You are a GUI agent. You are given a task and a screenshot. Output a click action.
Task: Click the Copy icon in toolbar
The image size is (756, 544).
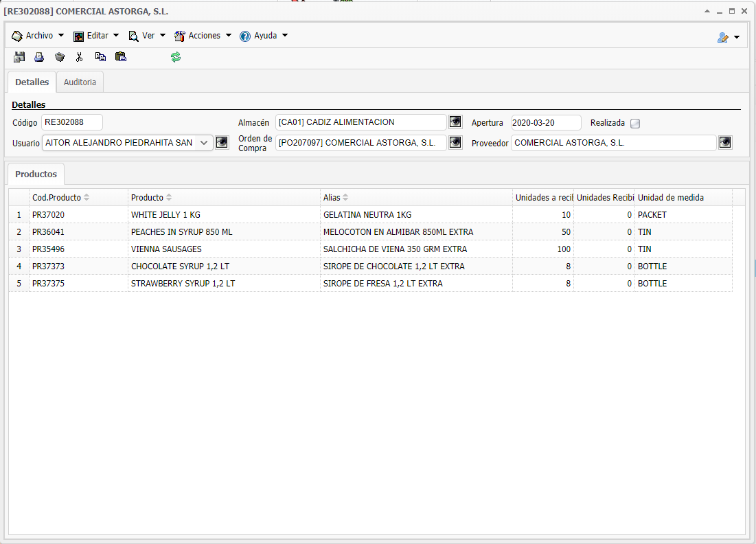click(100, 57)
